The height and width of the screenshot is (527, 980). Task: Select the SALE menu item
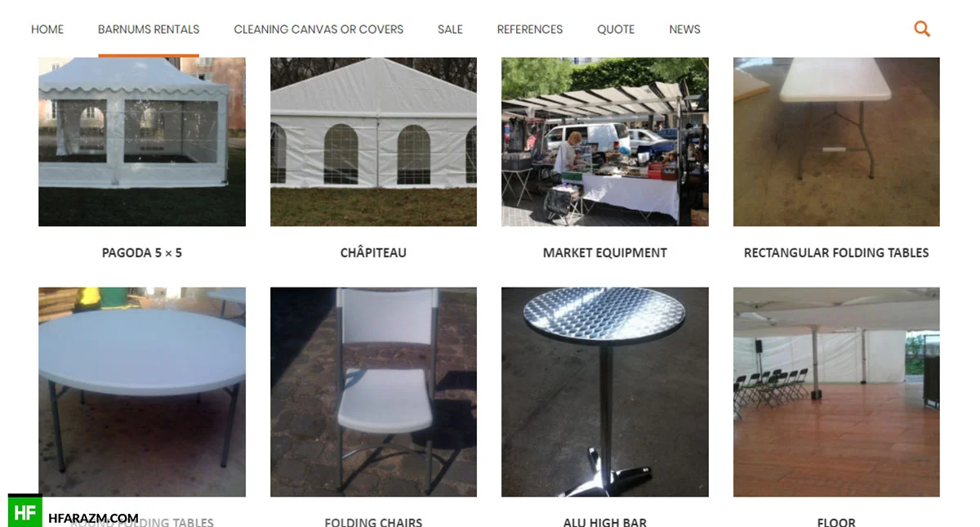pyautogui.click(x=450, y=29)
